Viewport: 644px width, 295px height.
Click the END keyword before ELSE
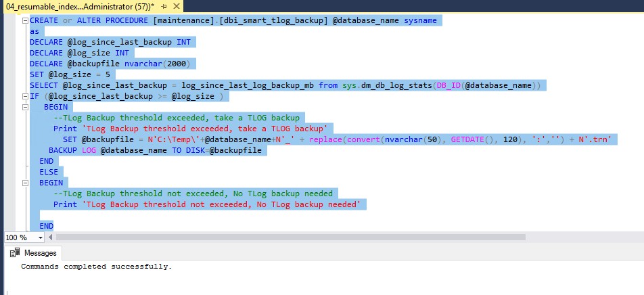coord(47,161)
